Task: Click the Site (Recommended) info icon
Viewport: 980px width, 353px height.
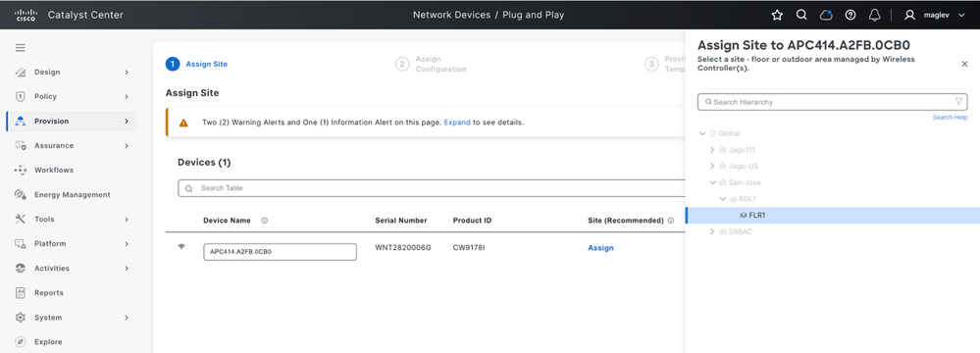Action: [671, 221]
